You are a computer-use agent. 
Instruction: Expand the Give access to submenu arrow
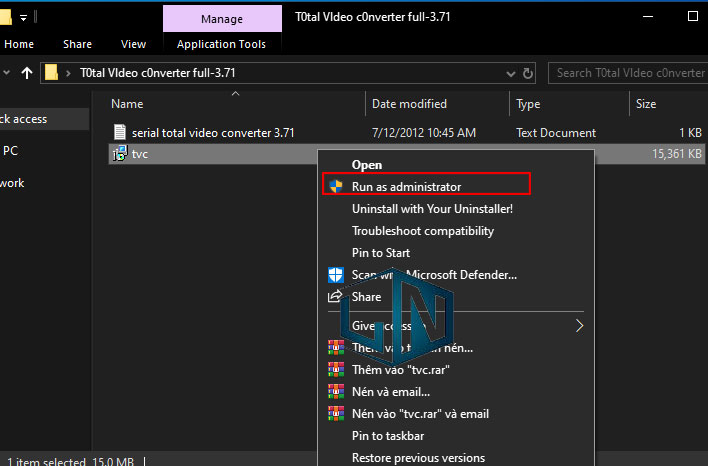[579, 326]
